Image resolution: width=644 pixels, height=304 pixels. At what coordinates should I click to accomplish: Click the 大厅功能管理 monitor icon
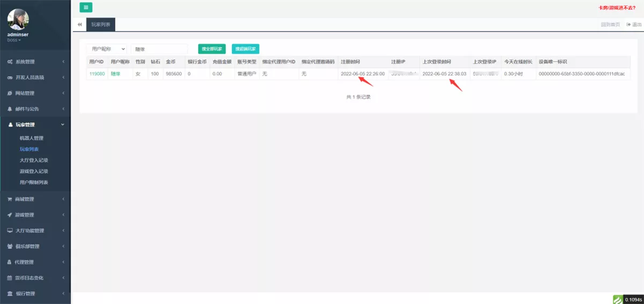[x=10, y=231]
